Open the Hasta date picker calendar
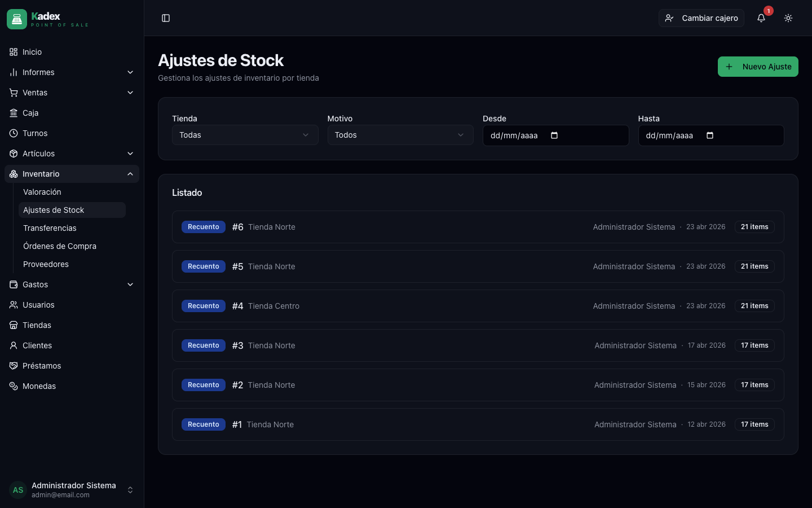 pyautogui.click(x=710, y=135)
